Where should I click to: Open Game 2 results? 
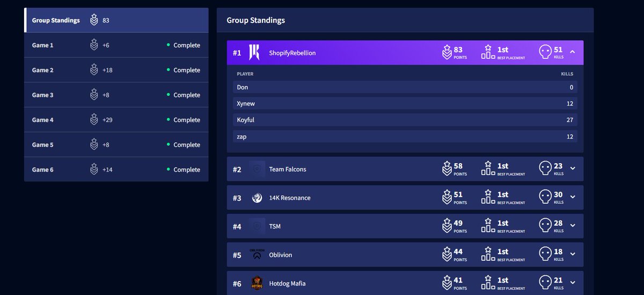[116, 70]
